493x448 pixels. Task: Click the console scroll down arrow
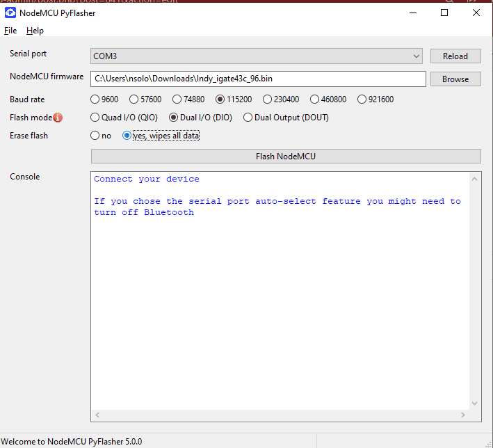[x=476, y=403]
